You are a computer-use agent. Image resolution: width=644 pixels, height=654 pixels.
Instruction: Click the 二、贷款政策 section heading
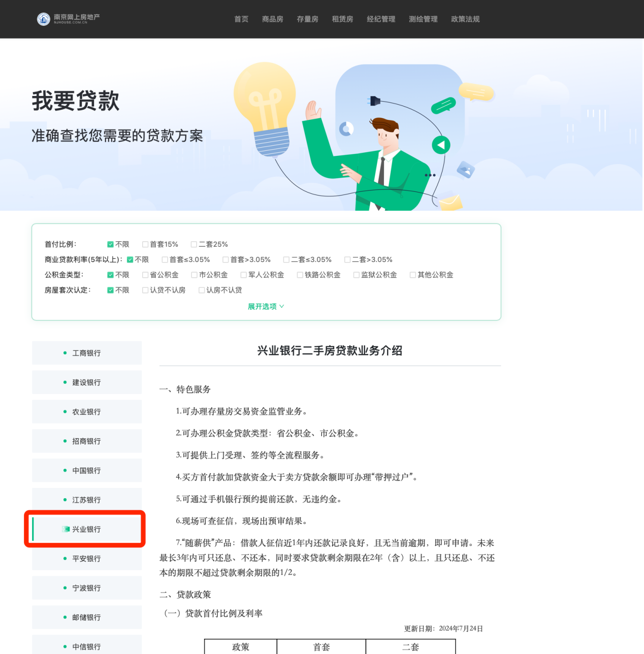(x=185, y=595)
